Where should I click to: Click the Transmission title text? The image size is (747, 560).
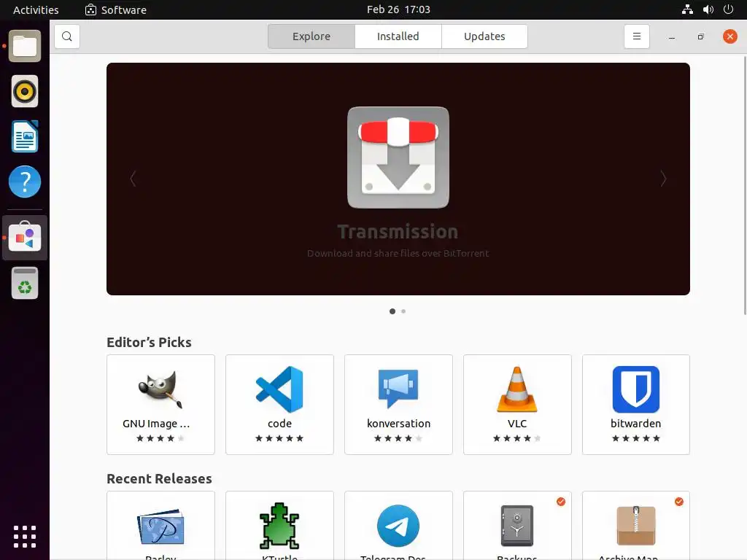pyautogui.click(x=398, y=232)
